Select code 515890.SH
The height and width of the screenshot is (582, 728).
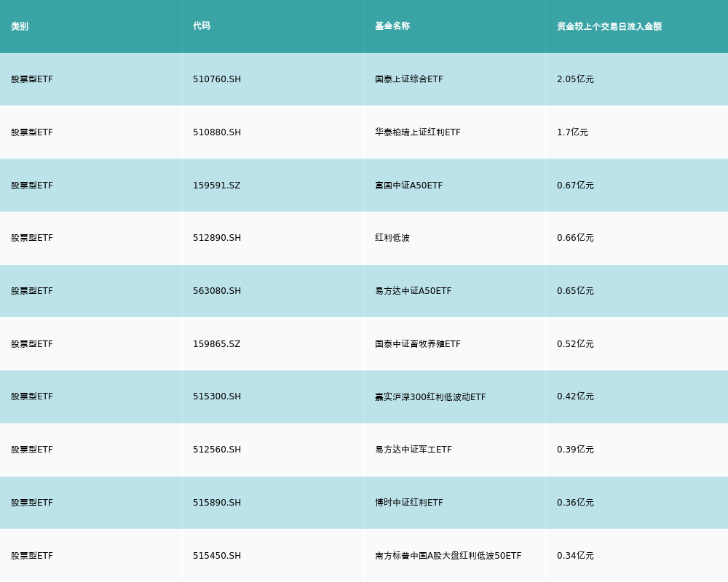click(217, 503)
